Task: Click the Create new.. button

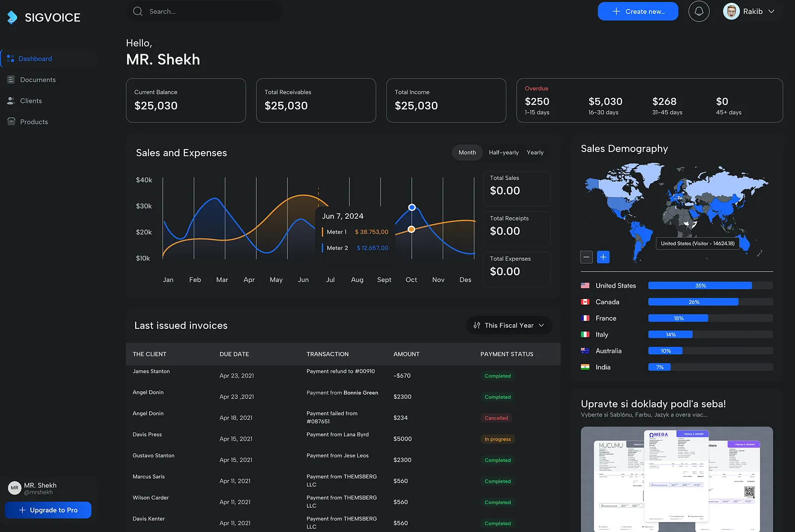Action: [638, 11]
